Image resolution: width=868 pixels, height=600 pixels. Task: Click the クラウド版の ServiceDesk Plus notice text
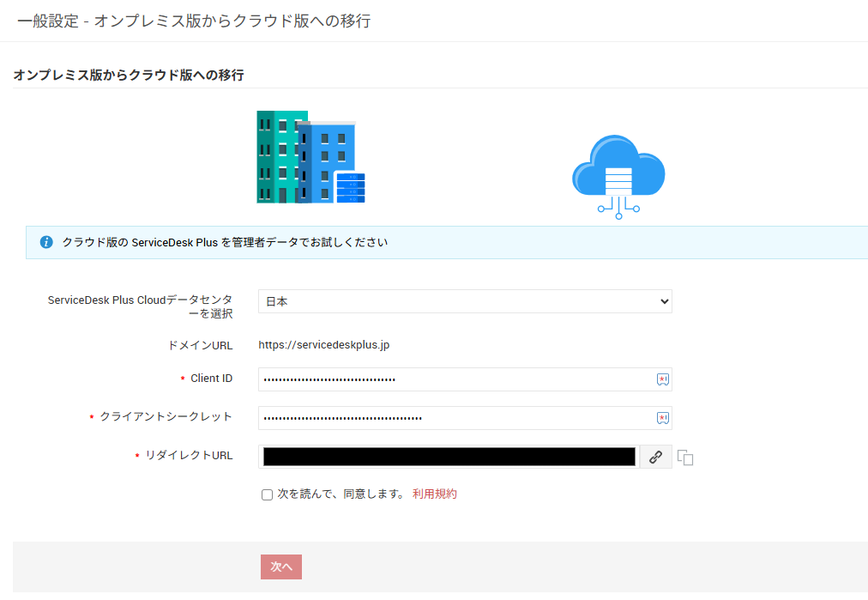(x=225, y=242)
